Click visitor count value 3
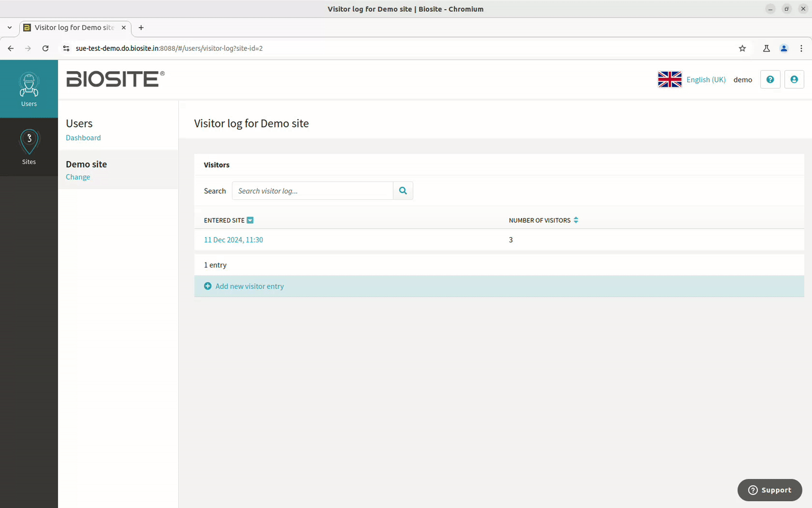 click(x=511, y=240)
